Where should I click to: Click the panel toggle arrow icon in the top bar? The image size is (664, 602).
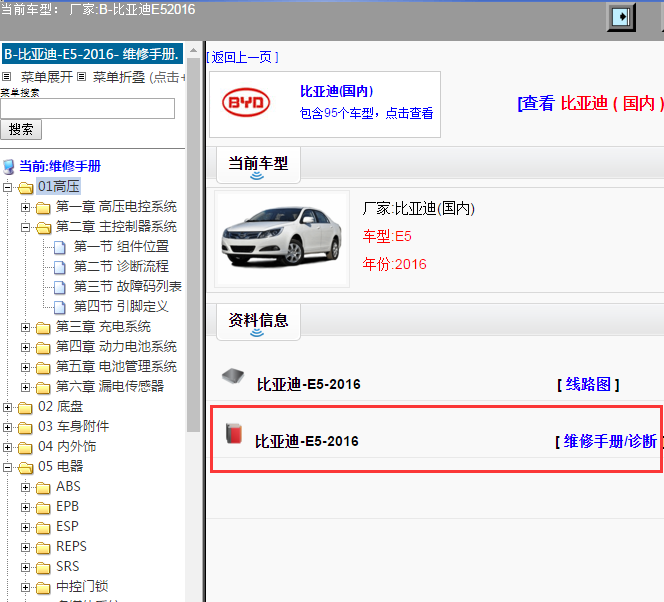tap(621, 17)
